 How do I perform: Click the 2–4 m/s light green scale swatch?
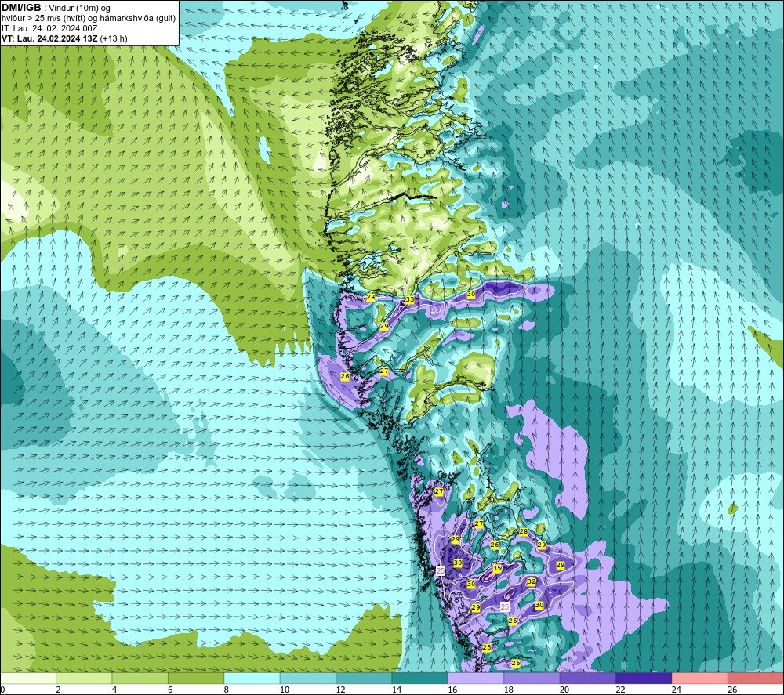pos(84,678)
